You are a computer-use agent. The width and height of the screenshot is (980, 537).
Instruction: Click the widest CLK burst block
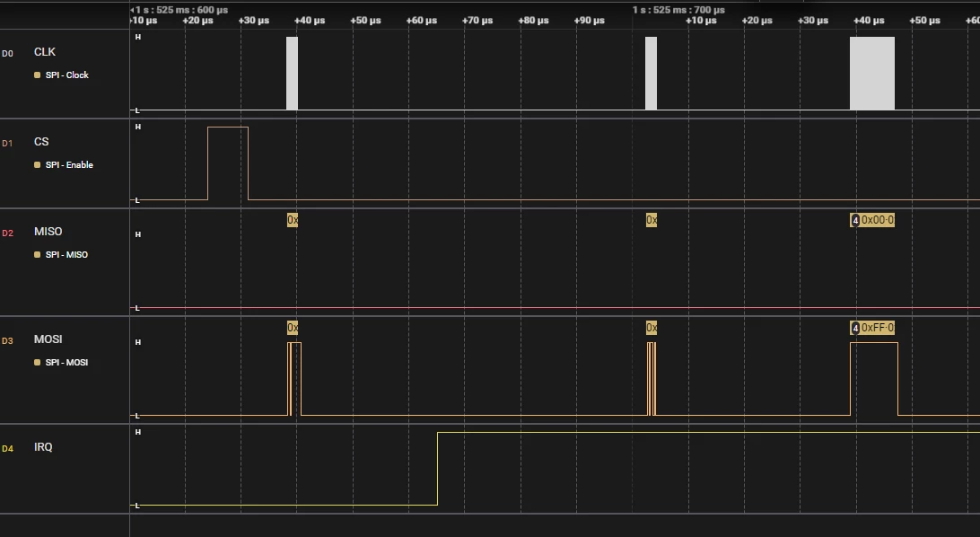coord(872,73)
